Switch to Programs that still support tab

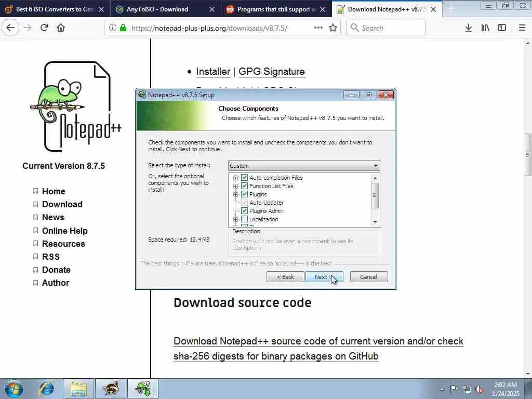pyautogui.click(x=276, y=9)
